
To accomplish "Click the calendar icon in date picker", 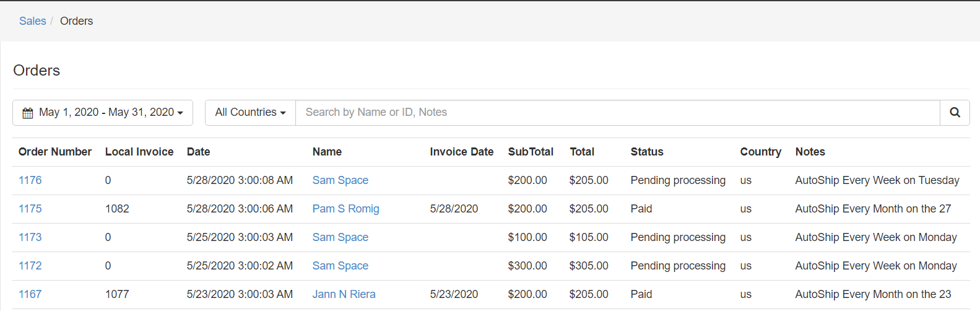I will point(28,113).
